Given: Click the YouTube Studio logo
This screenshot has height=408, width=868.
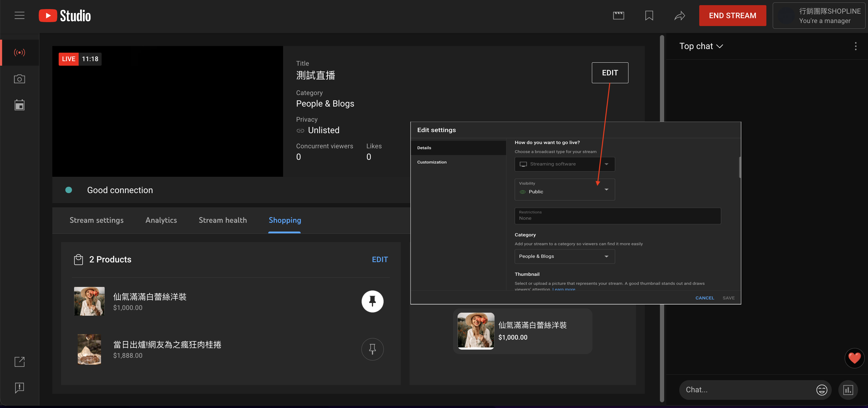Looking at the screenshot, I should click(x=65, y=16).
